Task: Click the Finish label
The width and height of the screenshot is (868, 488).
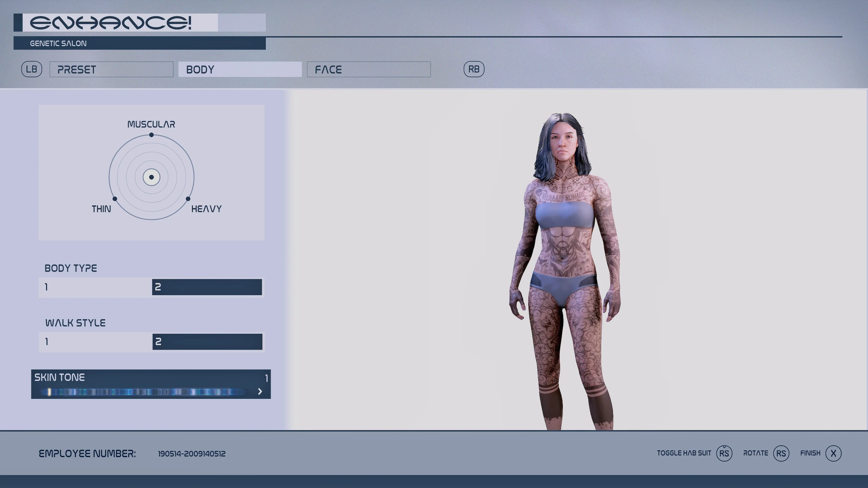Action: pyautogui.click(x=810, y=453)
